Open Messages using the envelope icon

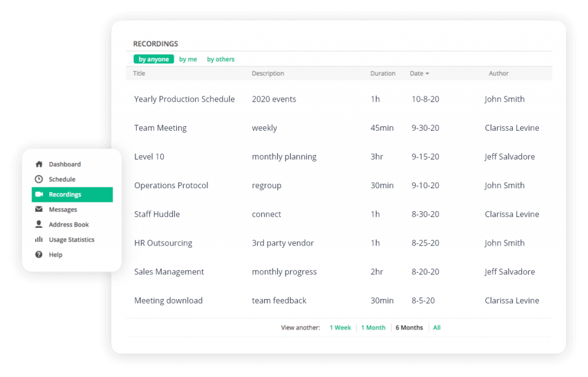pos(39,209)
